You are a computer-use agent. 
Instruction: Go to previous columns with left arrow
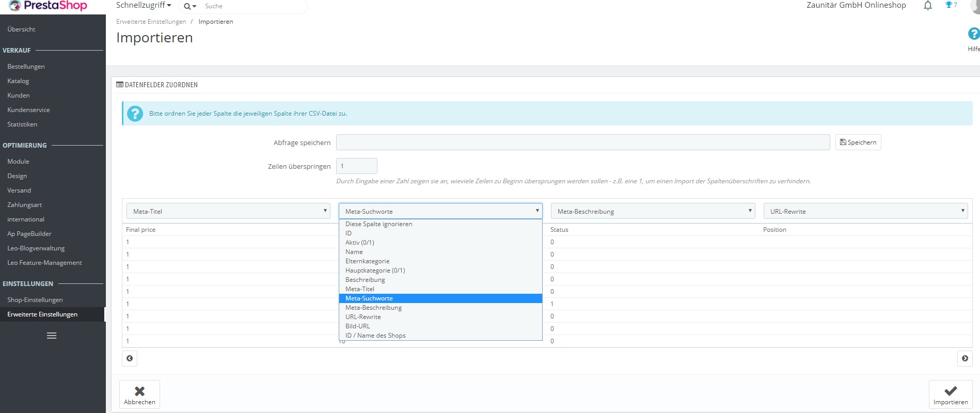130,358
